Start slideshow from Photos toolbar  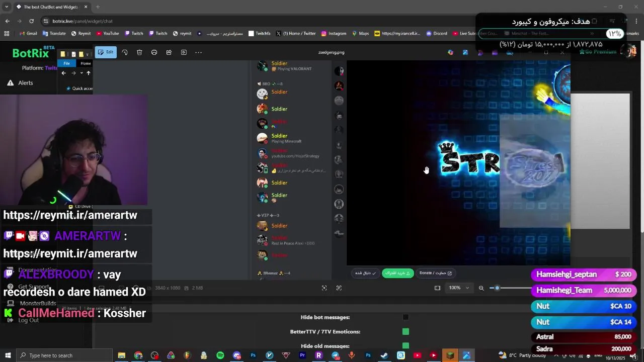coord(184,52)
